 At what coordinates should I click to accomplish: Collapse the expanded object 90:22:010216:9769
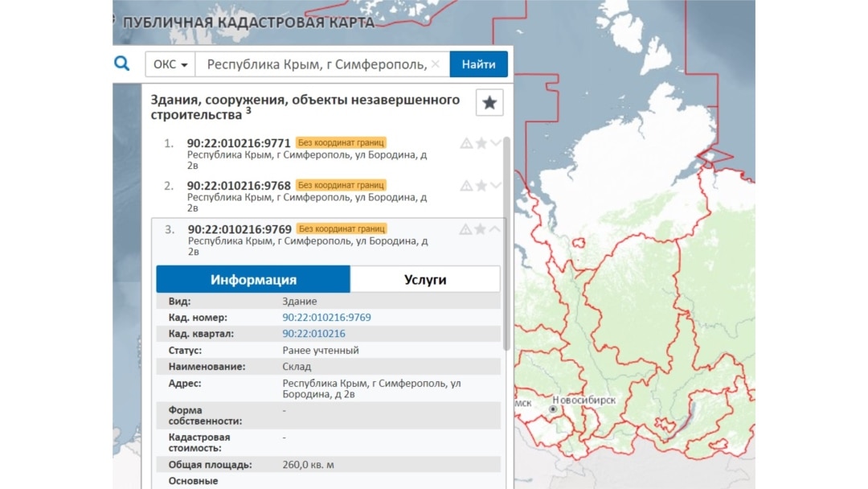(x=495, y=229)
